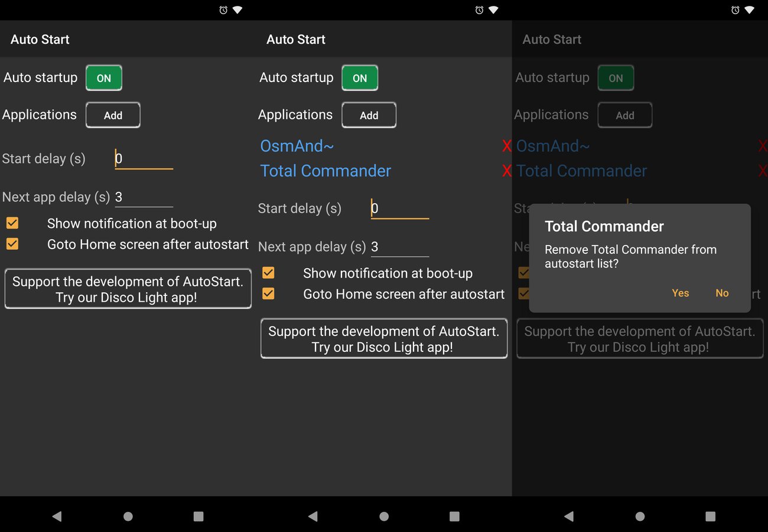Tap the Next app delay field showing 3
Image resolution: width=768 pixels, height=532 pixels.
(x=400, y=246)
